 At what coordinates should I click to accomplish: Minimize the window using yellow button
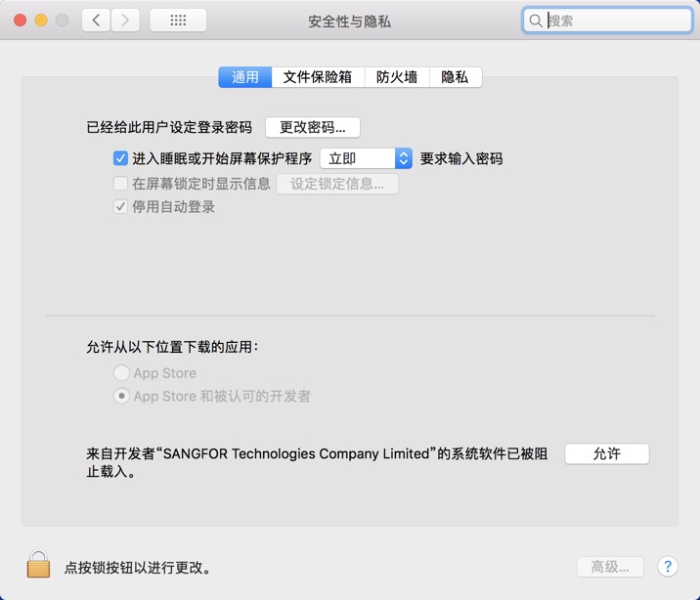click(x=41, y=21)
